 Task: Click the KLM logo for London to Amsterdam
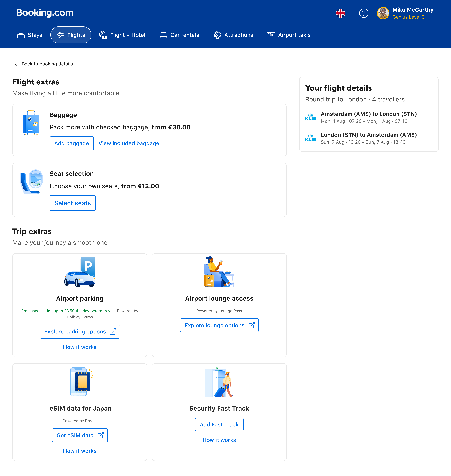pyautogui.click(x=311, y=138)
